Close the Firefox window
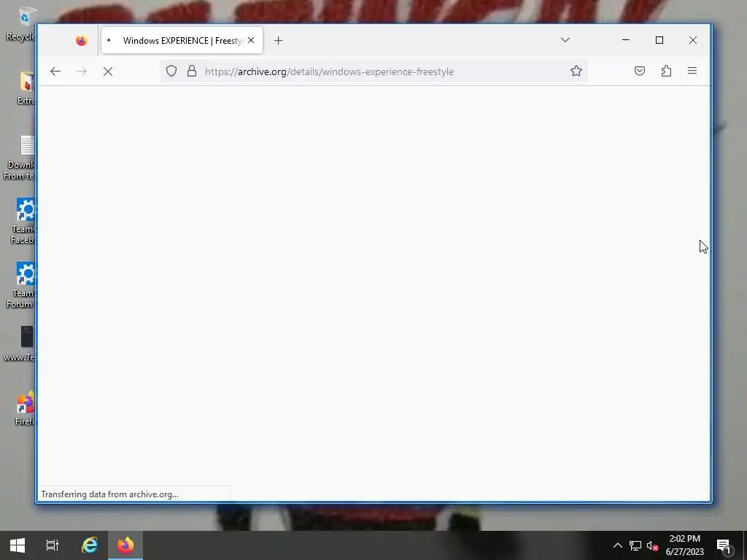The width and height of the screenshot is (747, 560). point(693,40)
